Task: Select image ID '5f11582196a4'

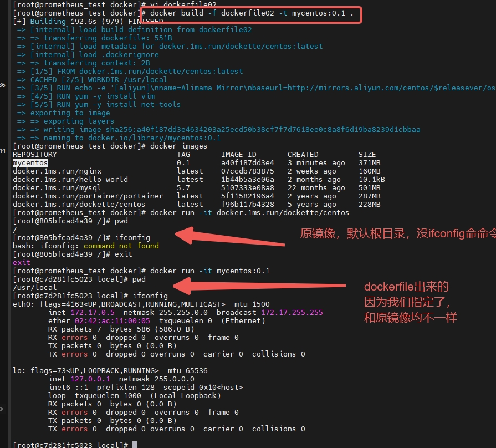Action: (x=247, y=196)
